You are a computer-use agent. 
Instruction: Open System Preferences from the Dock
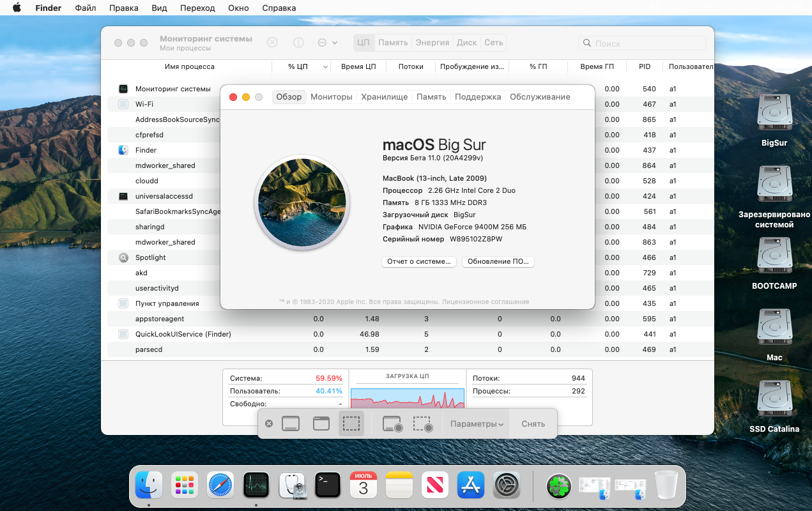(507, 486)
